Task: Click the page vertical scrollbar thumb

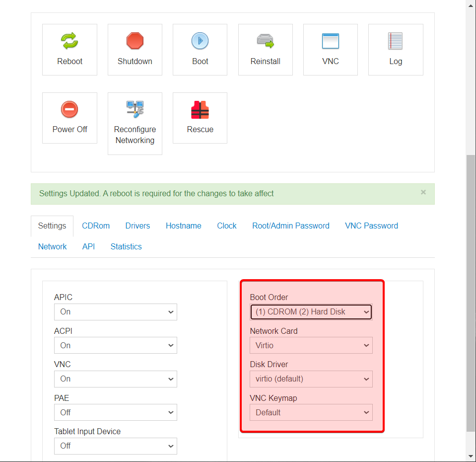Action: tap(471, 293)
